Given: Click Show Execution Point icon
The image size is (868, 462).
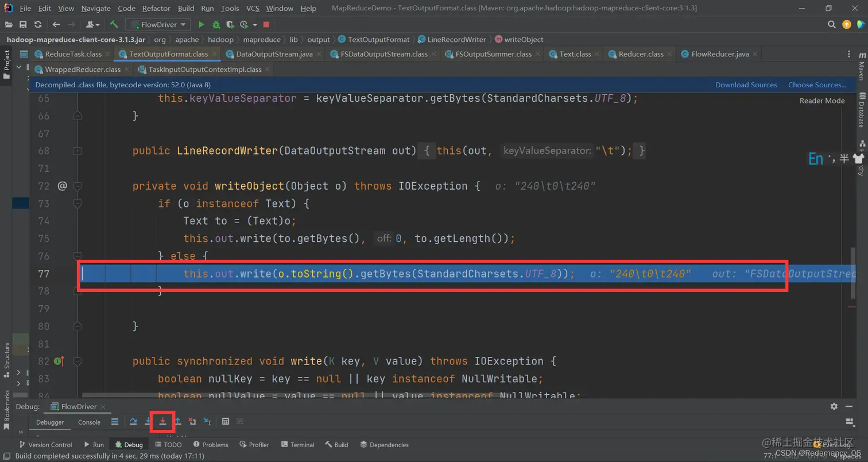Looking at the screenshot, I should tap(115, 422).
